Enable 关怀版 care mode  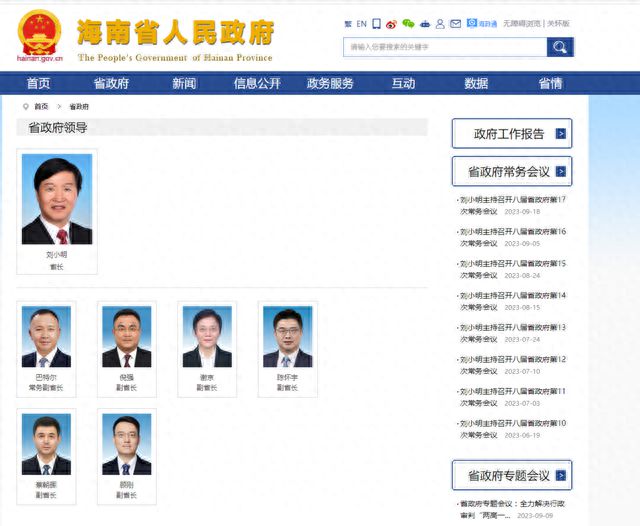pyautogui.click(x=558, y=23)
